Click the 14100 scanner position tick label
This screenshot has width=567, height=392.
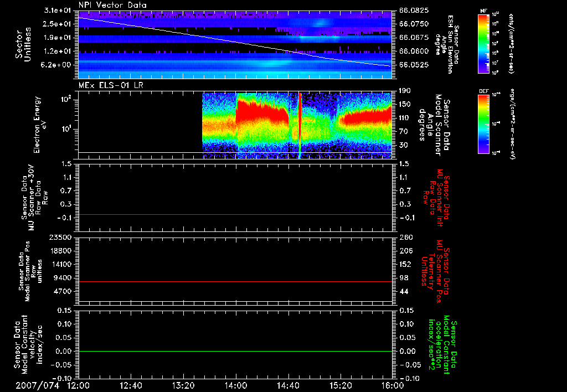[60, 264]
